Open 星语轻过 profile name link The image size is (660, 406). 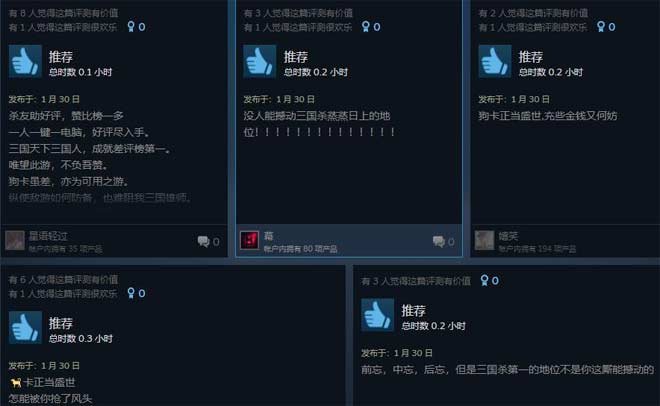point(48,236)
